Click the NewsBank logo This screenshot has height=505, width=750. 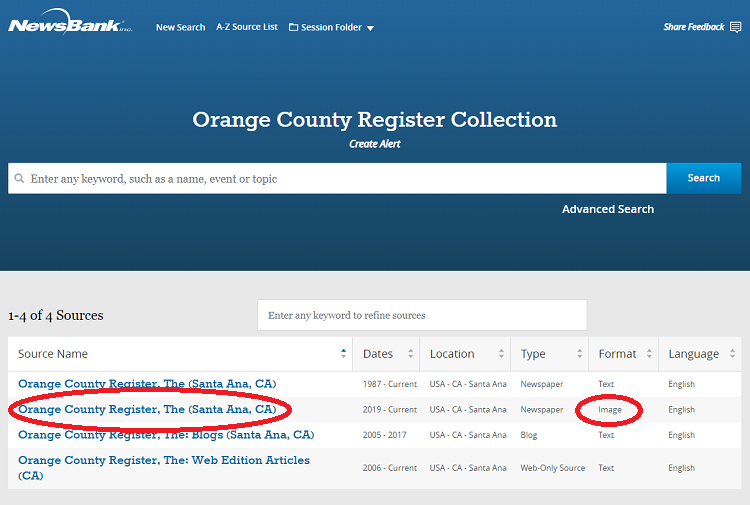tap(70, 22)
